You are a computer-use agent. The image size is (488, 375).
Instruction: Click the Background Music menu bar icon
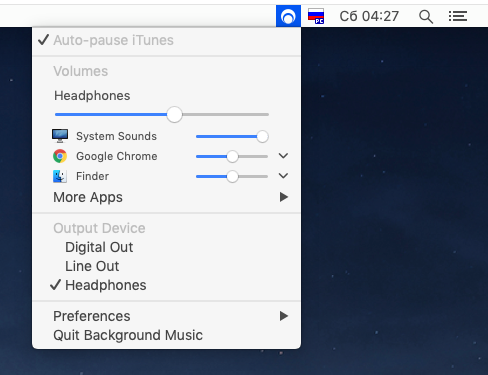click(x=288, y=16)
